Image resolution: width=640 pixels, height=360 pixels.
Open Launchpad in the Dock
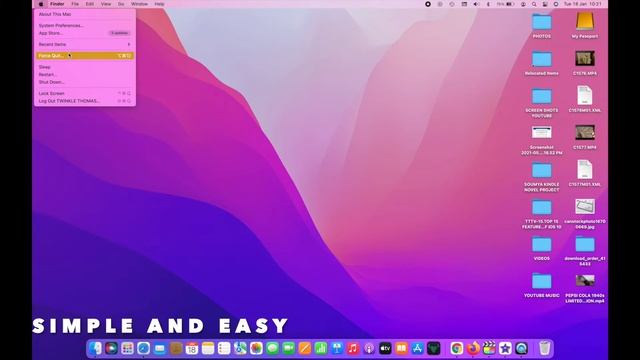[x=127, y=348]
